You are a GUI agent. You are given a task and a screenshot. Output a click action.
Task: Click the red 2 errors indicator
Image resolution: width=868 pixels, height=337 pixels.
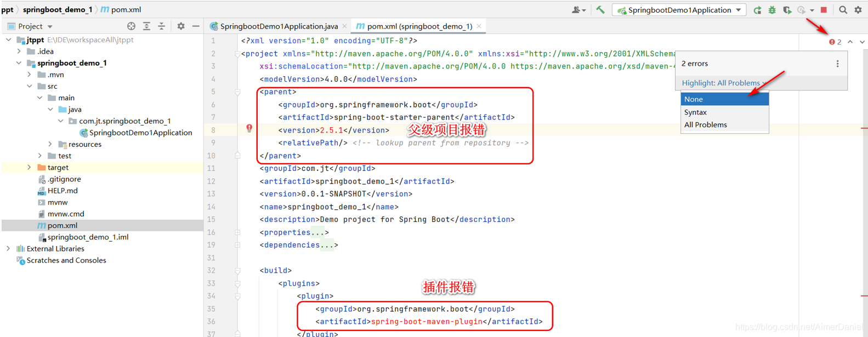coord(835,42)
